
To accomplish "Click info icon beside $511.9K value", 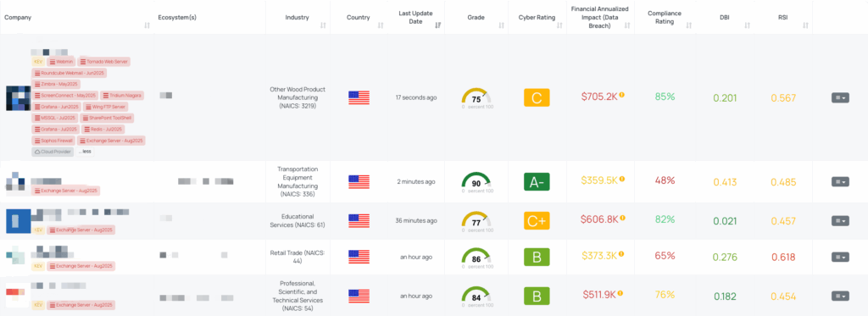I will (x=621, y=293).
